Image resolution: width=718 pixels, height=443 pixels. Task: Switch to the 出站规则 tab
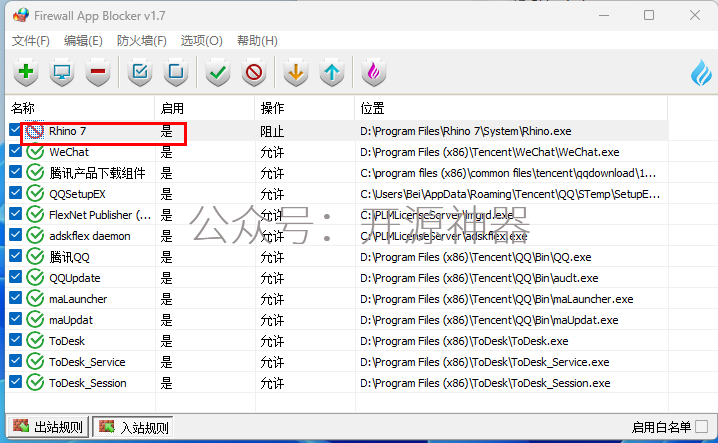[x=48, y=427]
